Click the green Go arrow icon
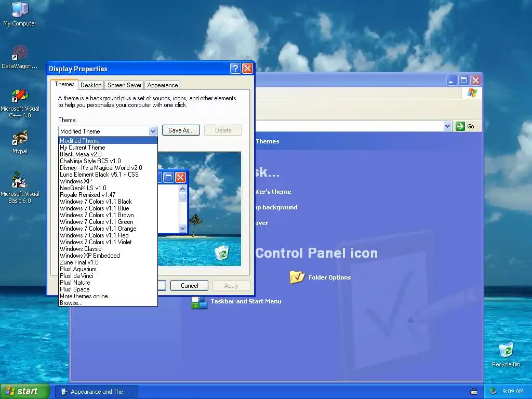 coord(460,126)
